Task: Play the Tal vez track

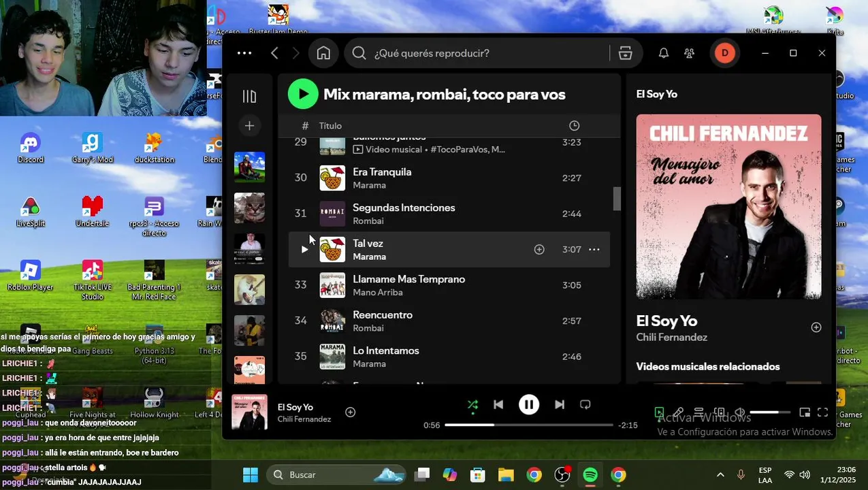Action: pyautogui.click(x=304, y=250)
